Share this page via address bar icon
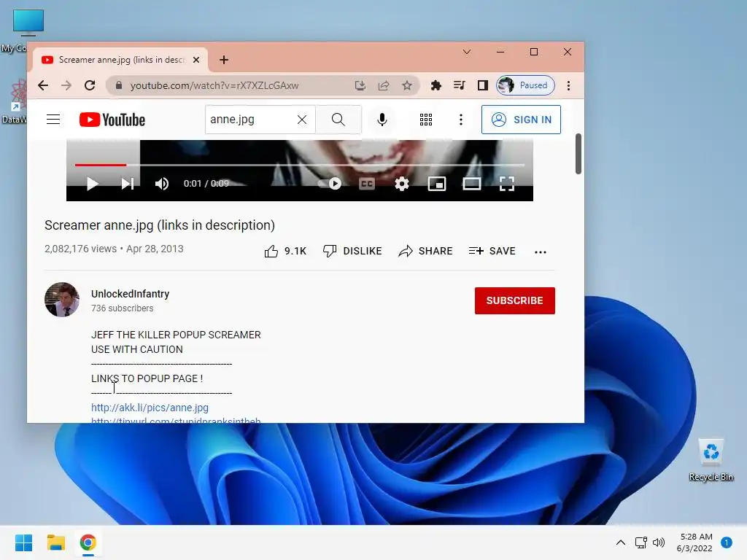The width and height of the screenshot is (747, 560). (384, 85)
